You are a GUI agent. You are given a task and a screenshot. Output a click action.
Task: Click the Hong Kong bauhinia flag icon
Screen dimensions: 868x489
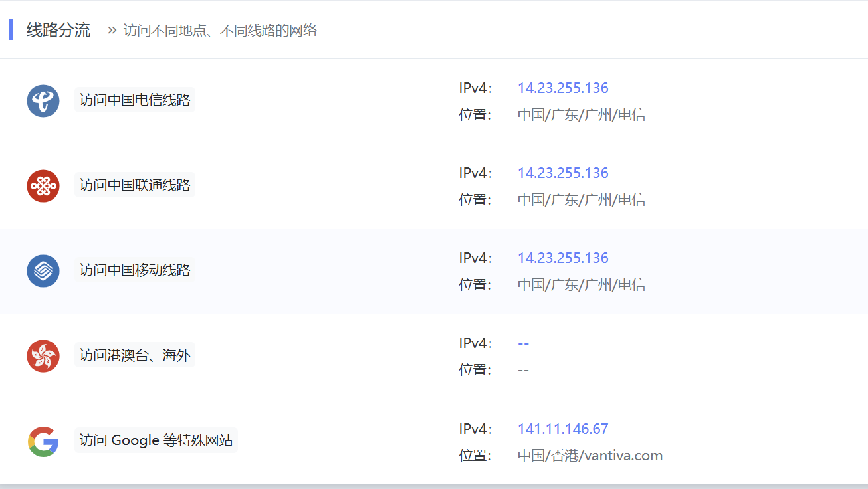[43, 356]
